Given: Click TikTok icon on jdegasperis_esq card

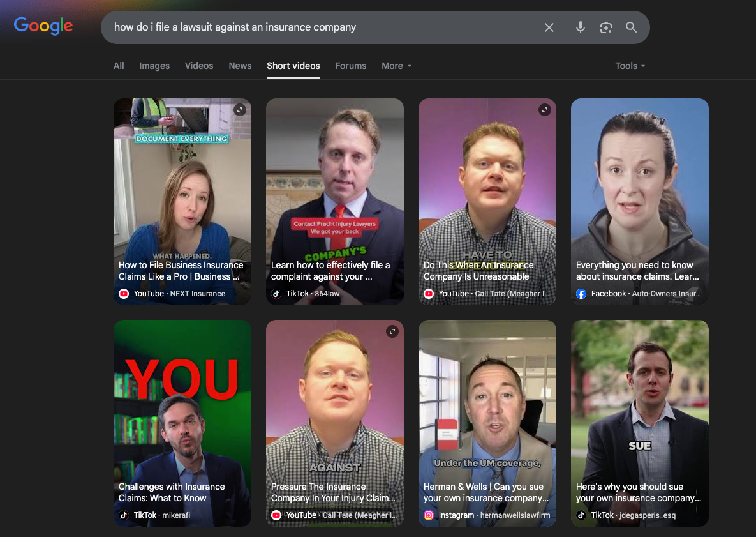Looking at the screenshot, I should click(581, 515).
